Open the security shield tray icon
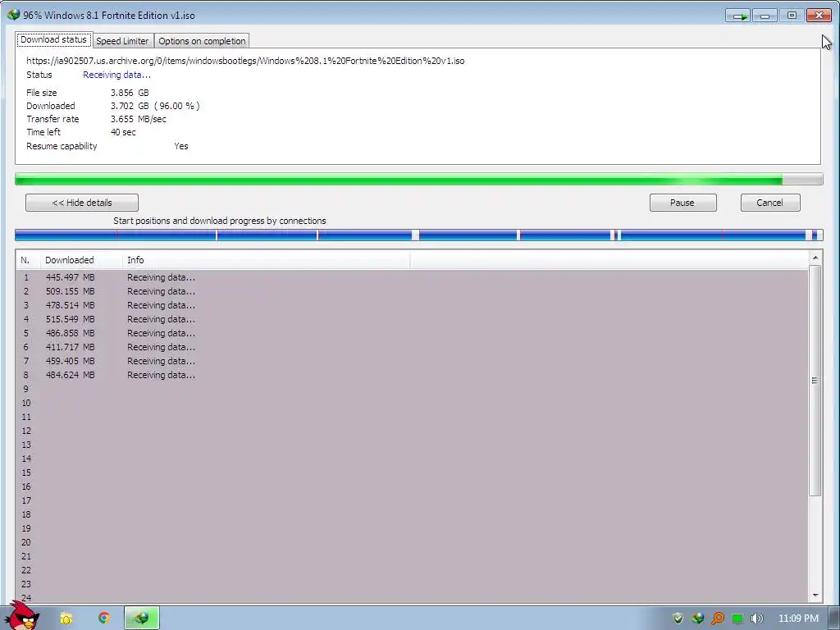840x630 pixels. point(678,619)
